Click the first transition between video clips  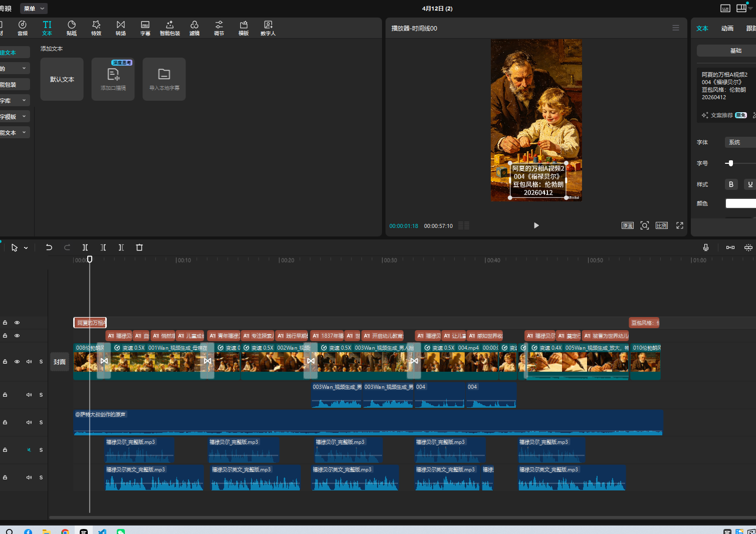104,361
